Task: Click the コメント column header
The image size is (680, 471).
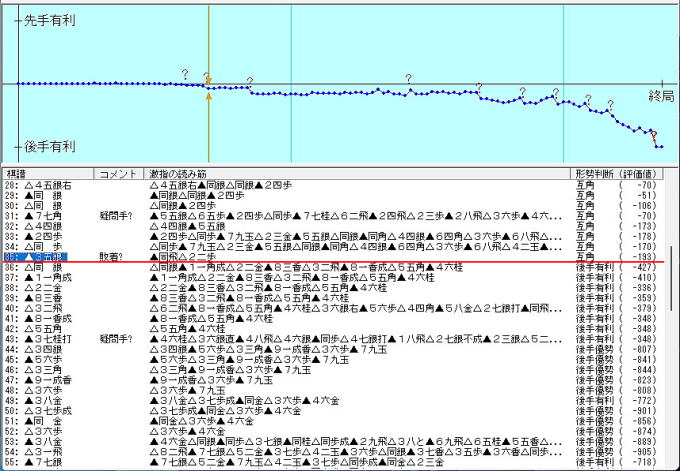Action: pyautogui.click(x=118, y=174)
